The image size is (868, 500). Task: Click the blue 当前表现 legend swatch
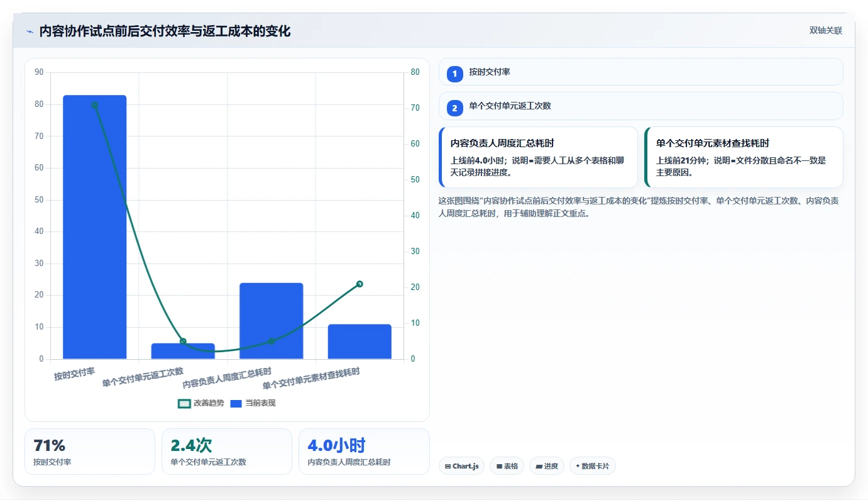click(x=236, y=403)
